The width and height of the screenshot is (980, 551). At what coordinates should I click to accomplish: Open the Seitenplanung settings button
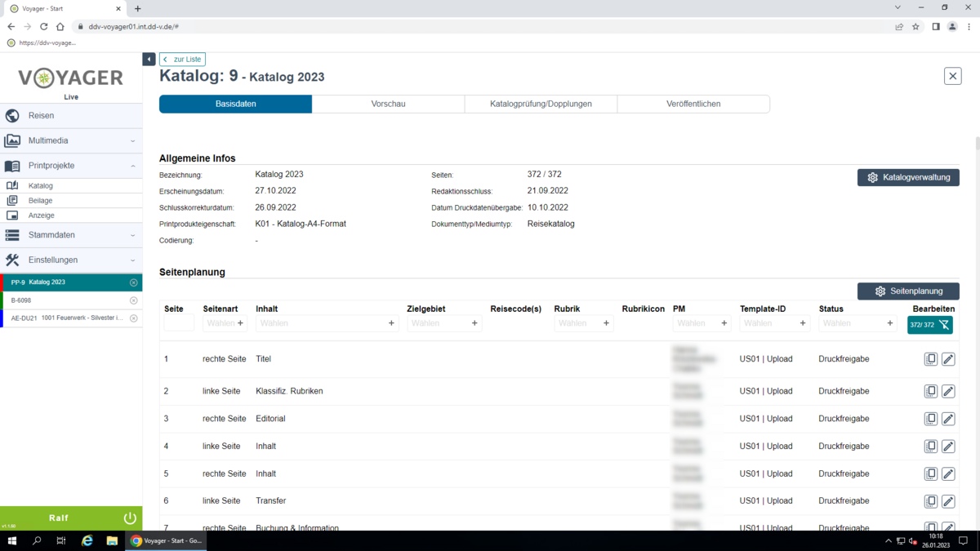(x=908, y=291)
